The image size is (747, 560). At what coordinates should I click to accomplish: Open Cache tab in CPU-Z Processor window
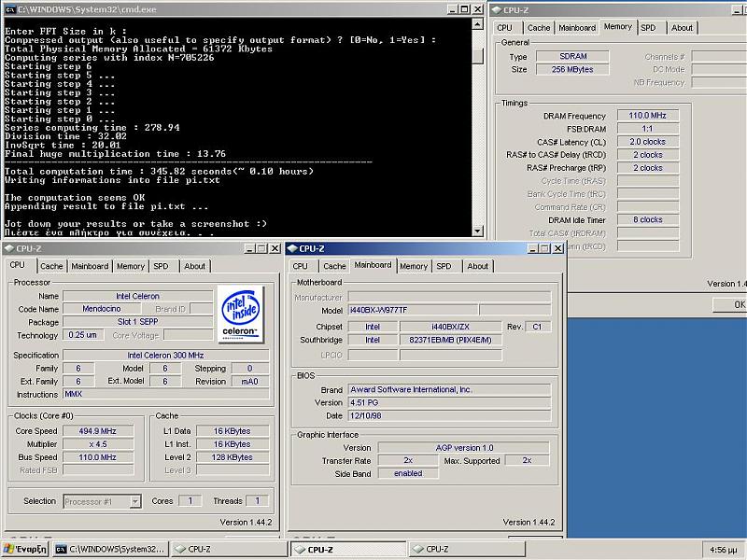pyautogui.click(x=51, y=266)
